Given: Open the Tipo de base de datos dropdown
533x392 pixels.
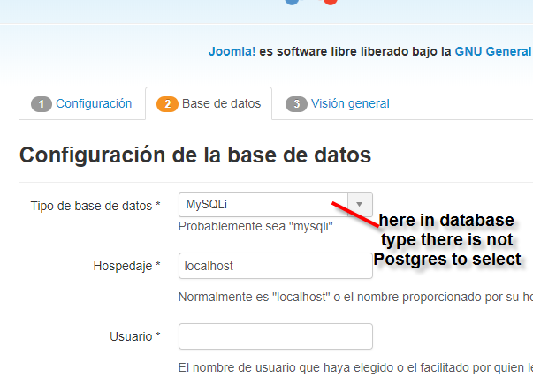Looking at the screenshot, I should click(x=275, y=205).
